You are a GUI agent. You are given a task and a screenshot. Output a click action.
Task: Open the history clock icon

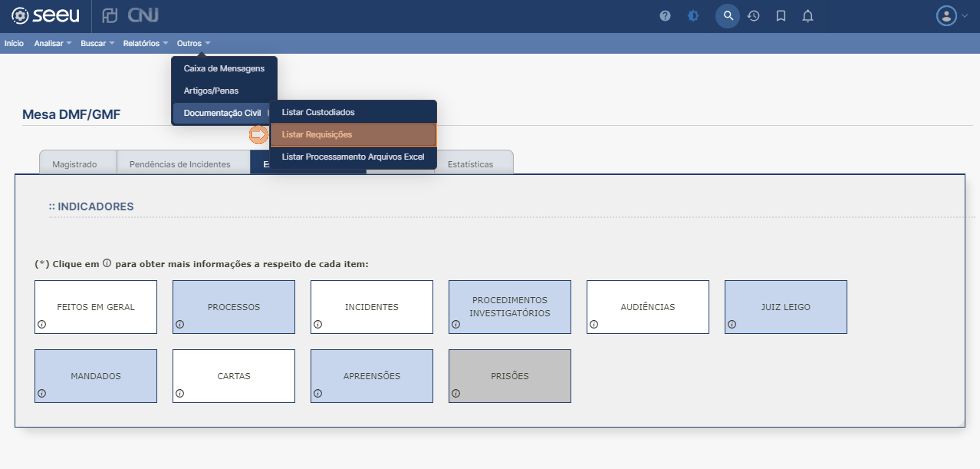pos(753,16)
